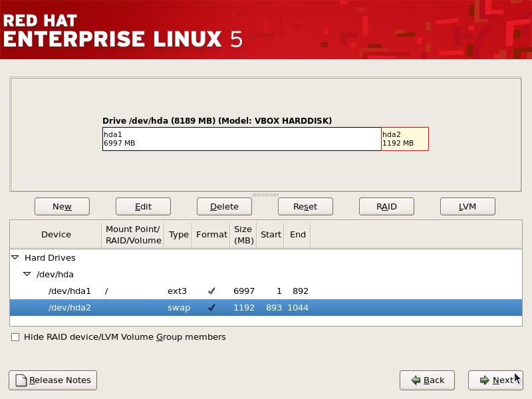
Task: Select the /dev/hda1 row
Action: (266, 291)
